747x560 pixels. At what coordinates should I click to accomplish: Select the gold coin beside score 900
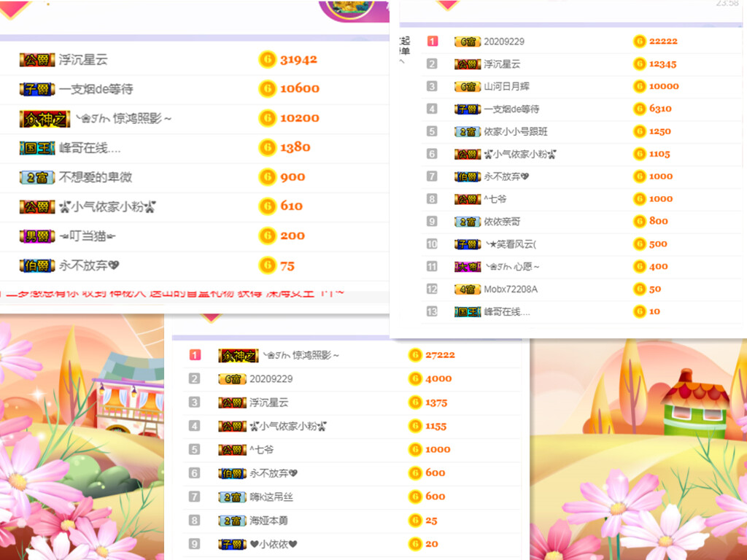(267, 177)
